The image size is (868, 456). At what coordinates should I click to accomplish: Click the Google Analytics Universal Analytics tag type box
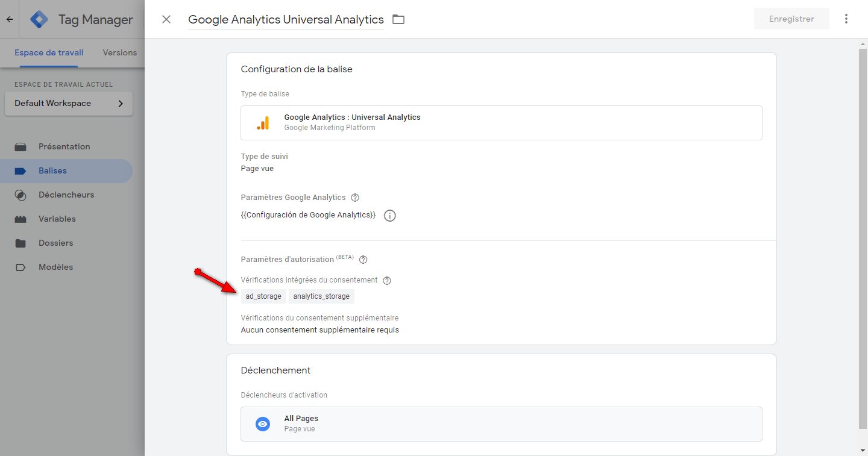point(501,123)
